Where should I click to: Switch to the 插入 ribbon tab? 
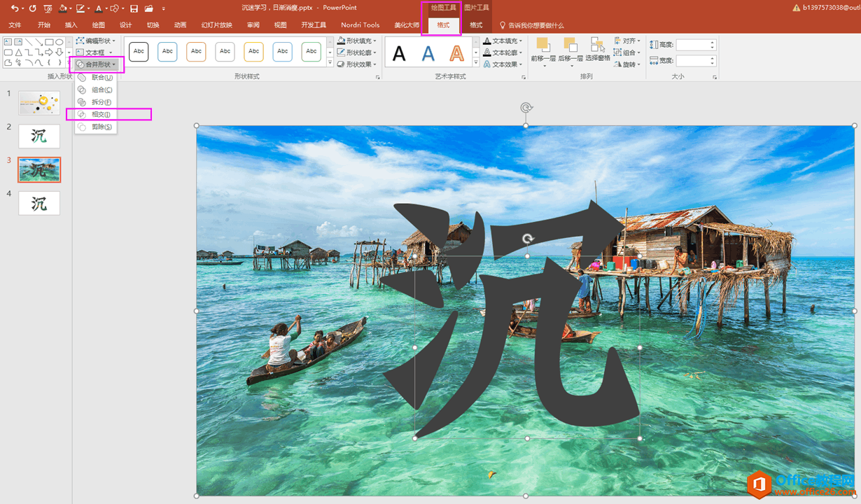pos(71,25)
